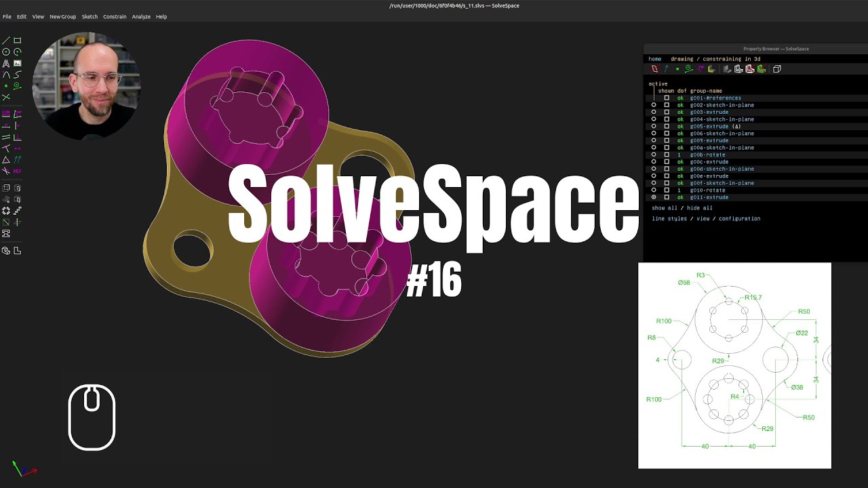Select the Text in TrueType font tool
868x488 pixels.
coord(6,63)
